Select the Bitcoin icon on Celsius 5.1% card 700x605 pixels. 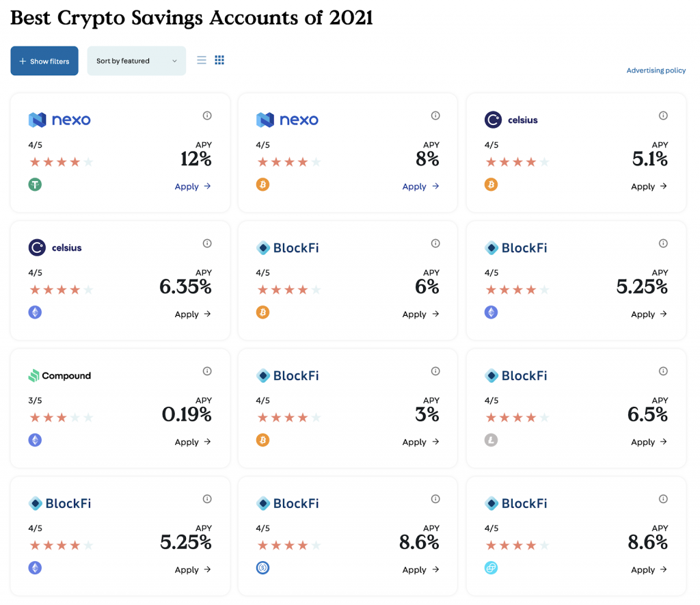tap(491, 185)
